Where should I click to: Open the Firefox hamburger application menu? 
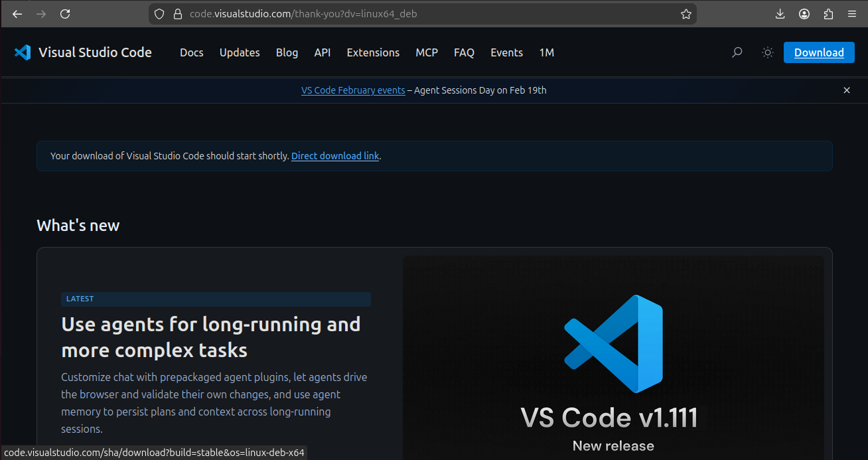click(x=852, y=14)
